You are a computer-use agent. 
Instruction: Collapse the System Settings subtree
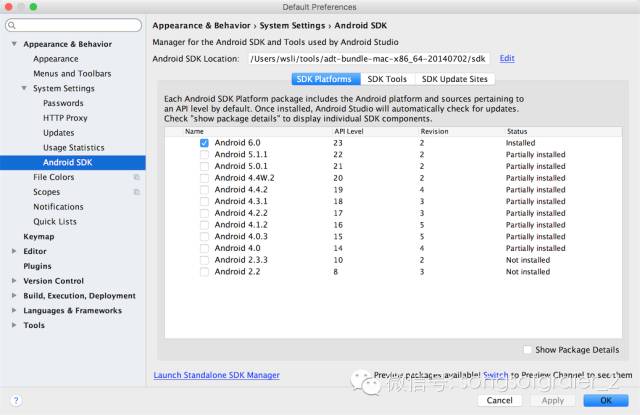pyautogui.click(x=24, y=88)
